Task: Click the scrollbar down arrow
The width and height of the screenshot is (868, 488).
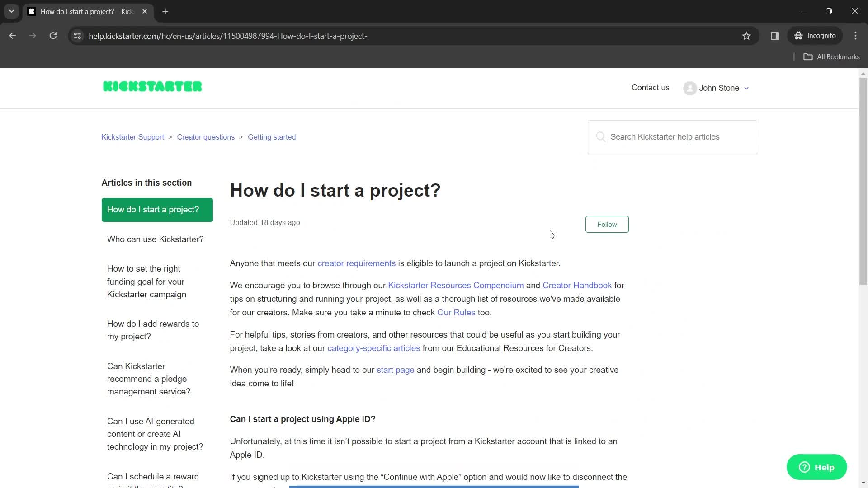Action: pyautogui.click(x=863, y=483)
